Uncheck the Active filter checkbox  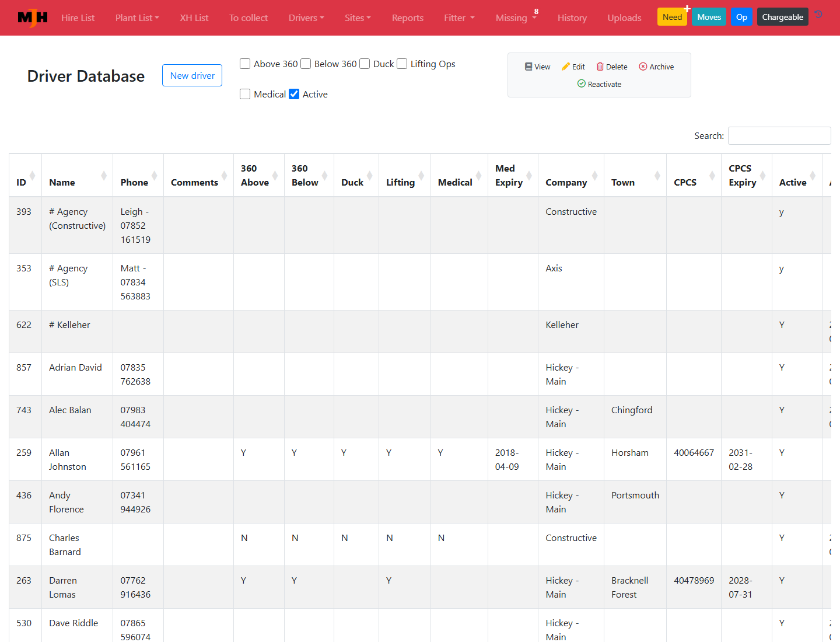pyautogui.click(x=294, y=94)
